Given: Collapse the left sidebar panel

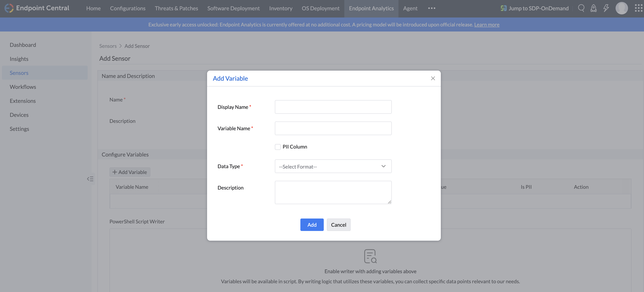Looking at the screenshot, I should coord(90,179).
